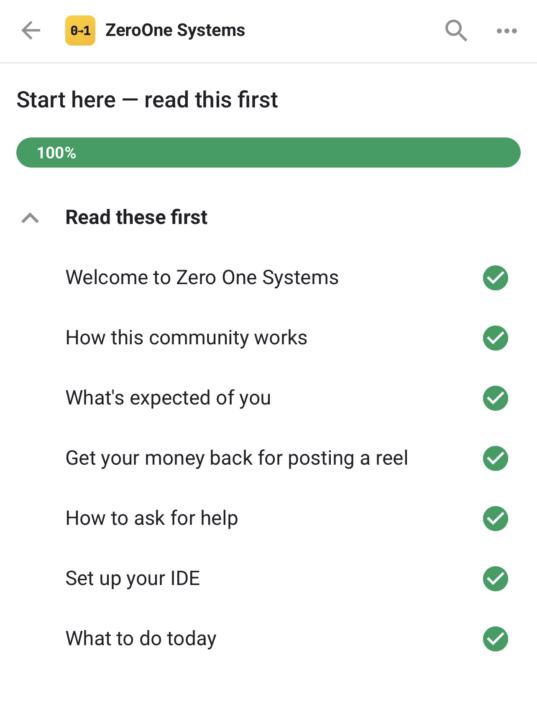537x720 pixels.
Task: Open the What's expected of you lesson
Action: (x=168, y=398)
